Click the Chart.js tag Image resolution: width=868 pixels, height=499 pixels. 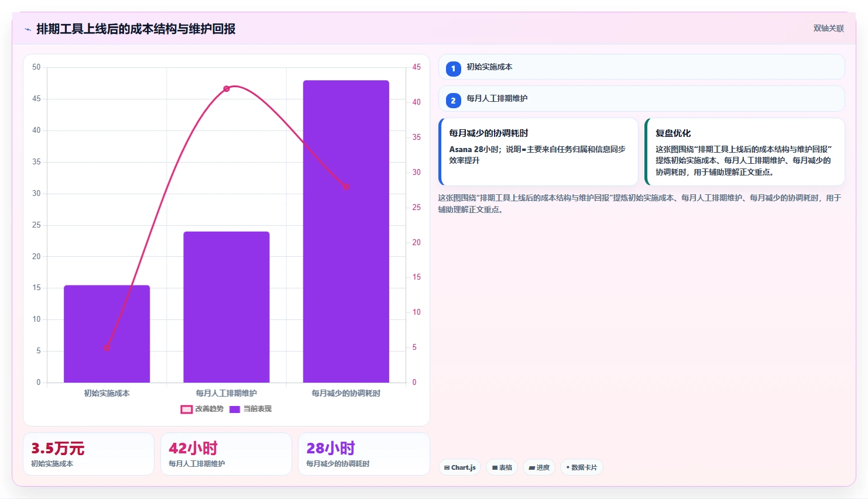coord(460,467)
